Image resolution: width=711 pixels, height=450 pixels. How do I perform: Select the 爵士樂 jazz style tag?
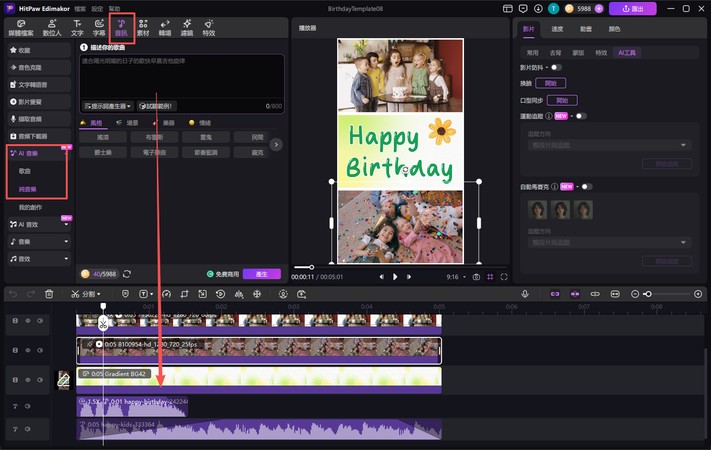tap(103, 153)
